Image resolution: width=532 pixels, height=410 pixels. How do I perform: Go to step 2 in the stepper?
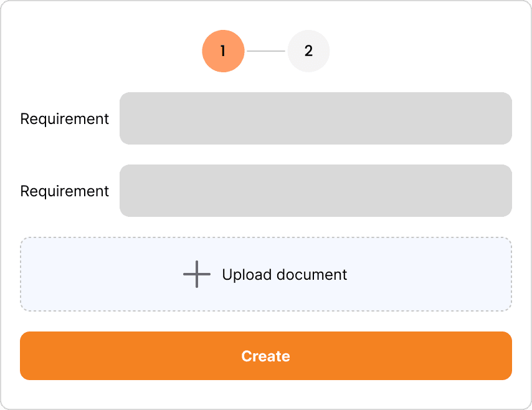tap(308, 51)
